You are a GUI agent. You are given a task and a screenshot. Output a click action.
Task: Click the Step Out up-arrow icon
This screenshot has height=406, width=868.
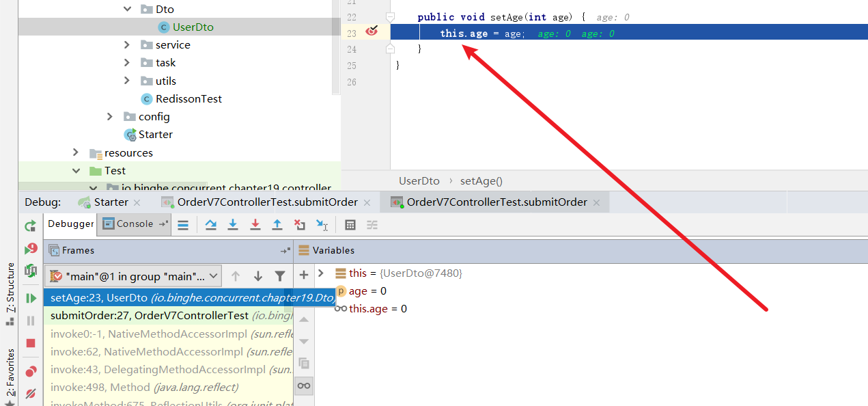tap(277, 224)
